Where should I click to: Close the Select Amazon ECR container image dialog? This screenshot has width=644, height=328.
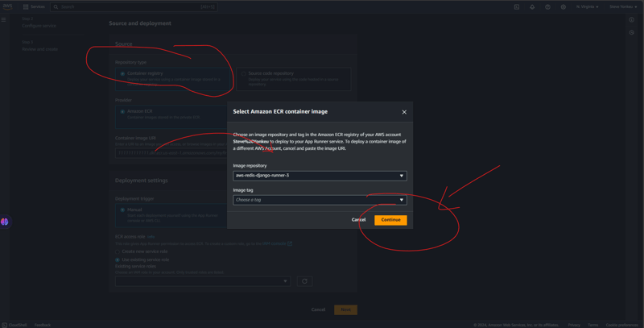(404, 112)
